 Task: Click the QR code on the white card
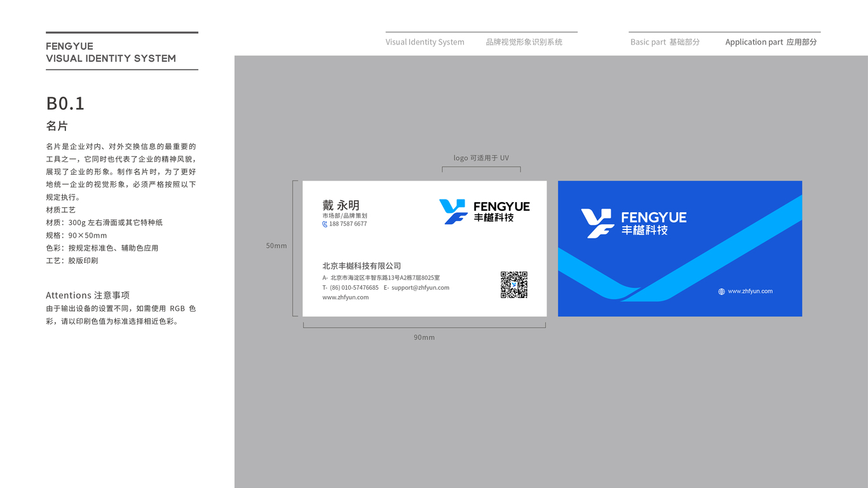(x=514, y=285)
